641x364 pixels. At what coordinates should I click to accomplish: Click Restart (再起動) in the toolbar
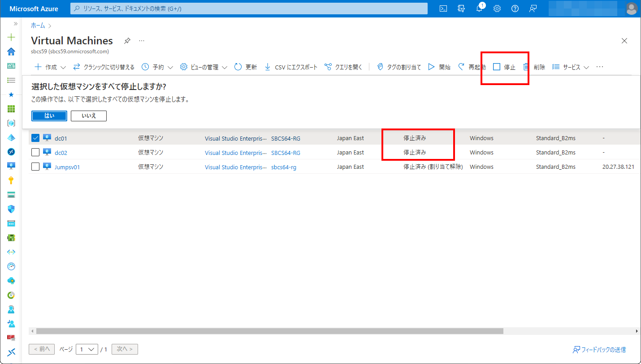(472, 67)
